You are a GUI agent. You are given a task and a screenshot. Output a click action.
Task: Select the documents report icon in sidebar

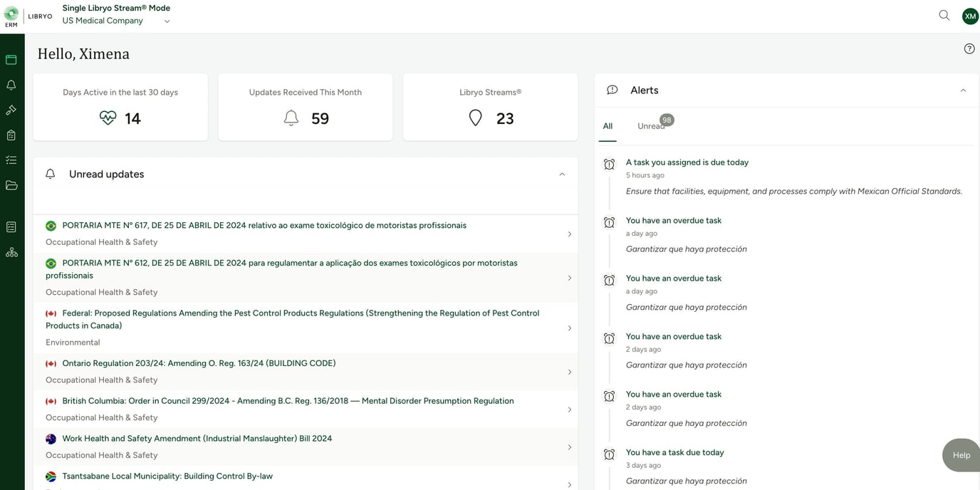[x=11, y=226]
